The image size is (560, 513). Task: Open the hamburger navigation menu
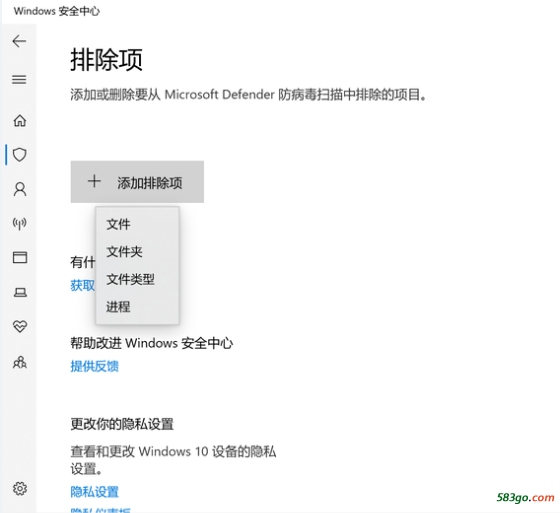[x=19, y=79]
